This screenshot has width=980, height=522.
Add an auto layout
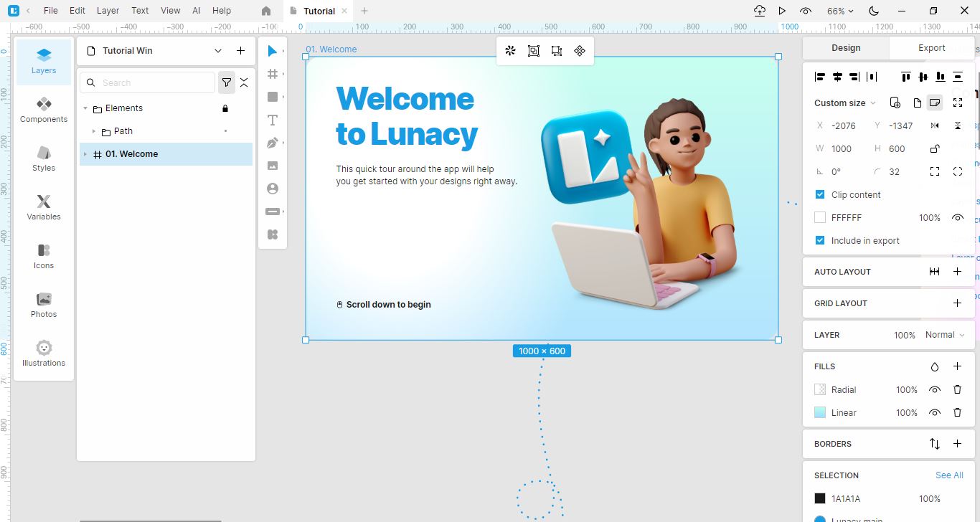[x=957, y=272]
